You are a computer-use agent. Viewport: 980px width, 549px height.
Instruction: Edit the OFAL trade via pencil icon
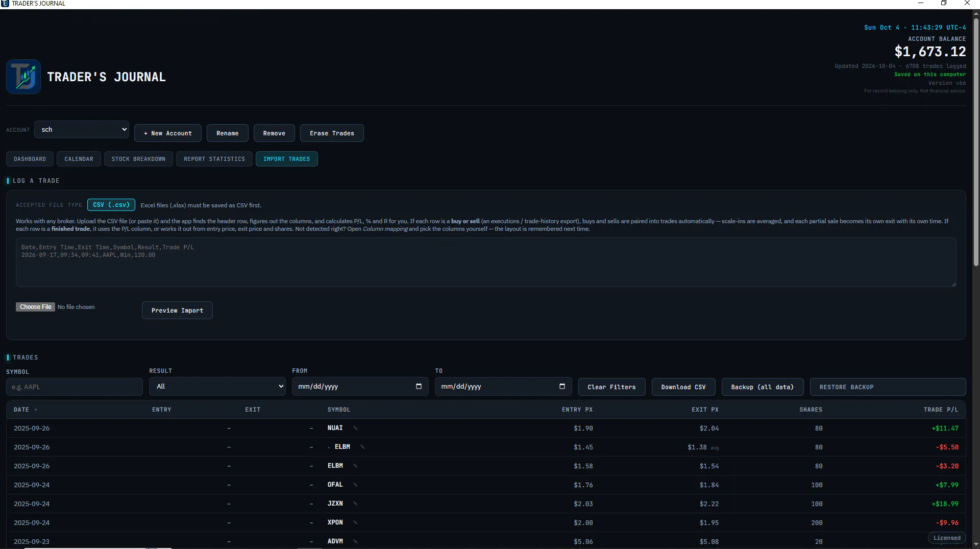point(355,485)
